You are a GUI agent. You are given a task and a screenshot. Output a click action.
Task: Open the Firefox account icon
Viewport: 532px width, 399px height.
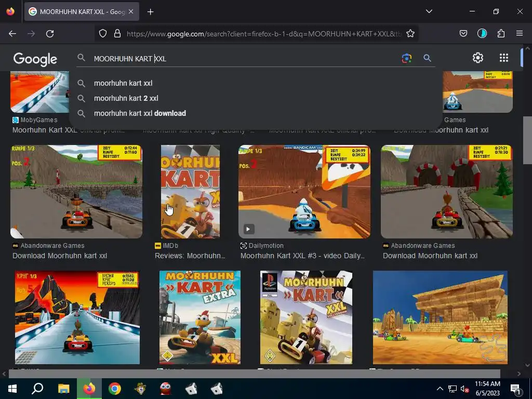click(482, 34)
